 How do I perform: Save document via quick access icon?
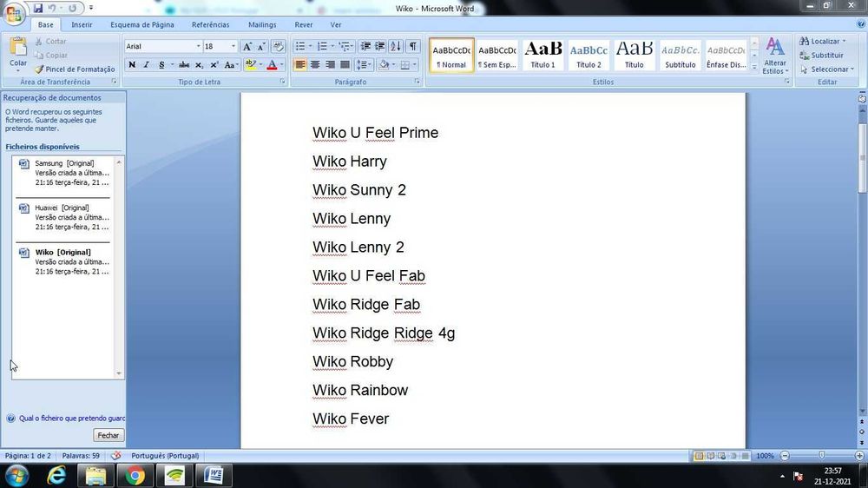click(38, 9)
